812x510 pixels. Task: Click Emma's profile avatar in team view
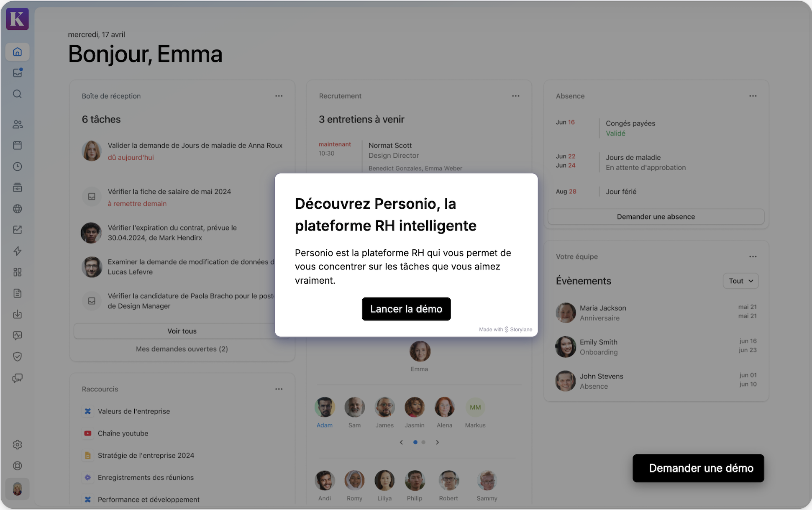pyautogui.click(x=420, y=351)
